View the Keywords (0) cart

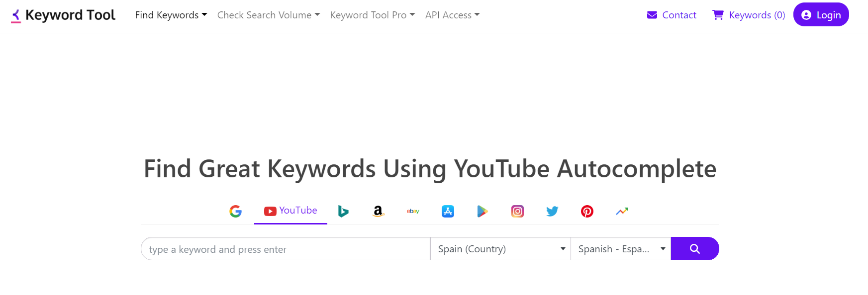(749, 15)
